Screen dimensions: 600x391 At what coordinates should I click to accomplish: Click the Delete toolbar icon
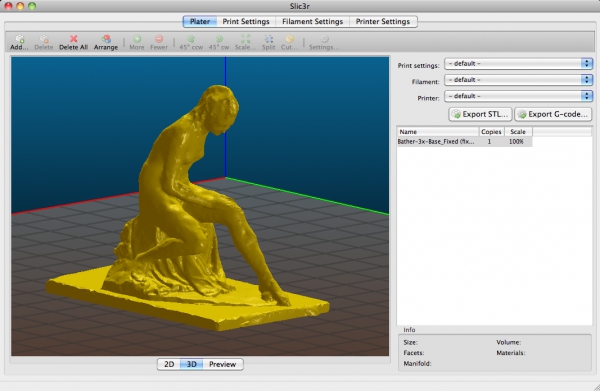click(x=44, y=39)
